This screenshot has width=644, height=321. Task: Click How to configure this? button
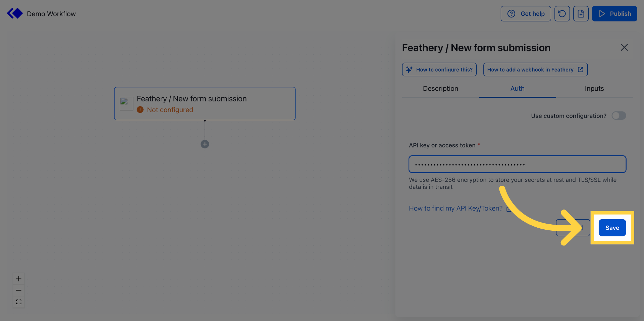click(x=439, y=70)
